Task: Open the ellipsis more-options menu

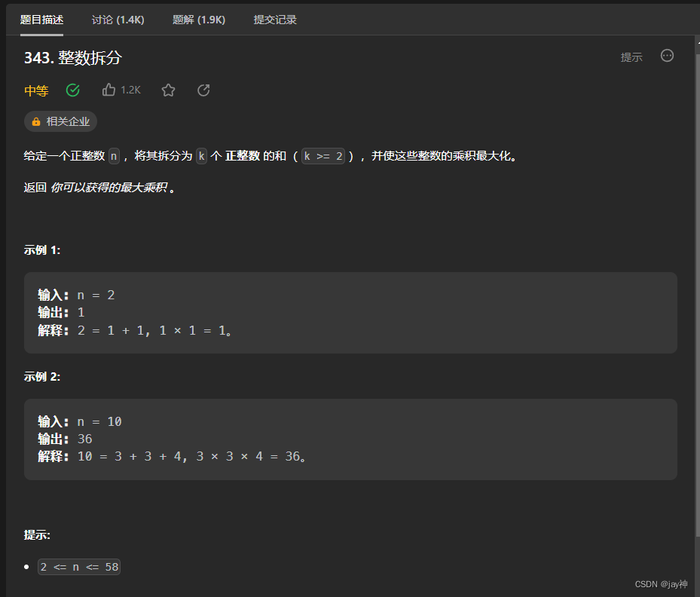Action: click(x=667, y=56)
